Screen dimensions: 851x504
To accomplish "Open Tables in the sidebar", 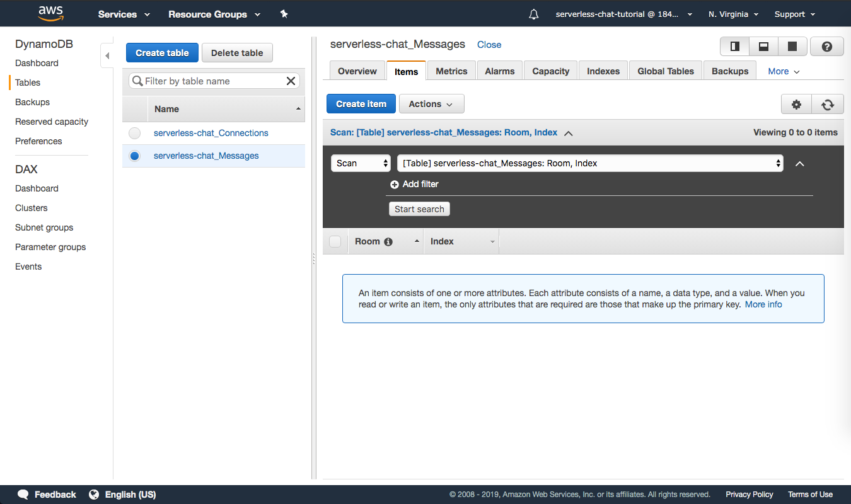I will tap(28, 83).
